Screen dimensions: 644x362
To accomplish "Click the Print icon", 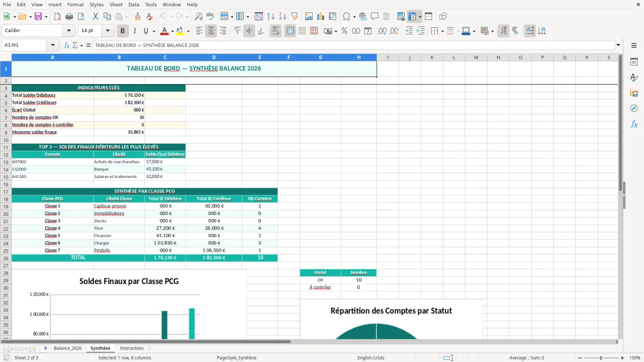I will 69,17.
